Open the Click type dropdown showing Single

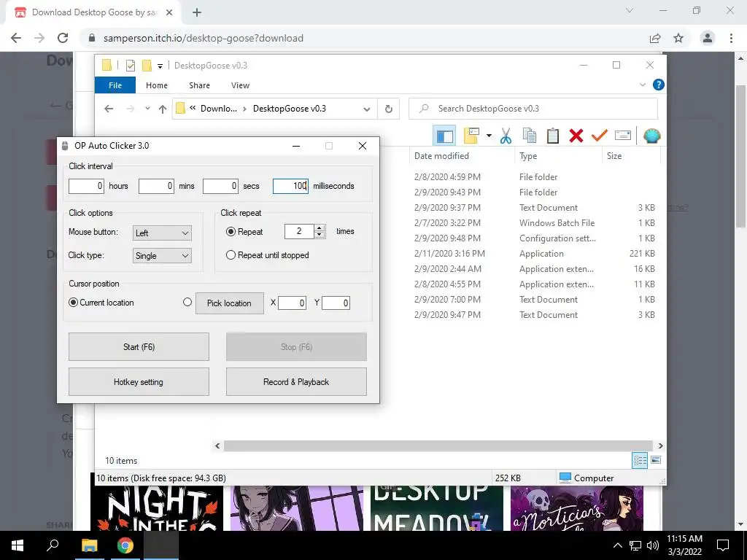pos(162,256)
